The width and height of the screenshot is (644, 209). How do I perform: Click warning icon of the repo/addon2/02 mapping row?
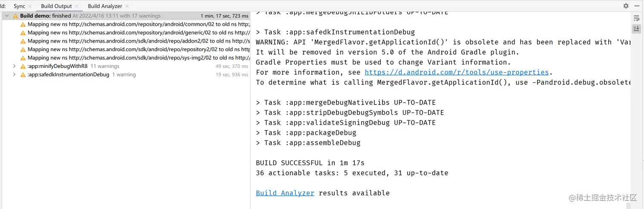pos(23,41)
